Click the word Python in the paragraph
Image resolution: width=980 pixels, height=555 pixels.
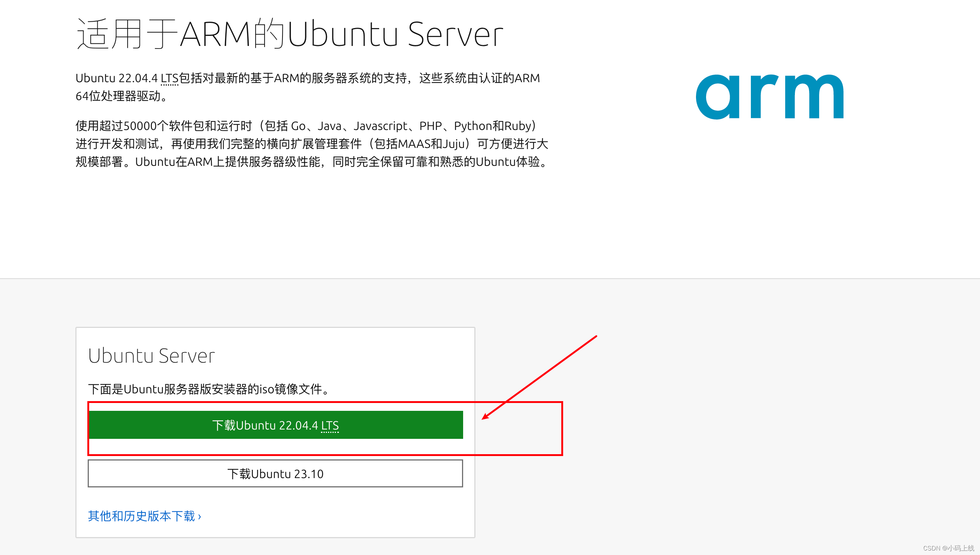473,126
